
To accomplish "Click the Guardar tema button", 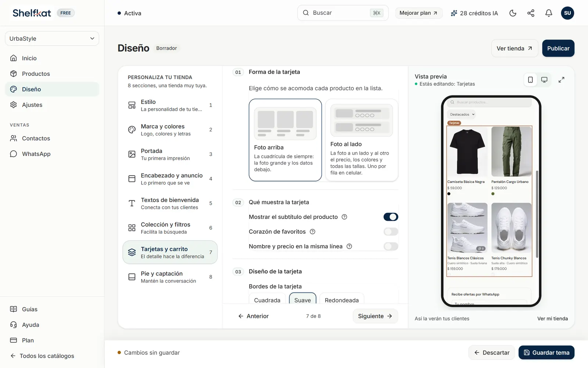I will coord(546,353).
